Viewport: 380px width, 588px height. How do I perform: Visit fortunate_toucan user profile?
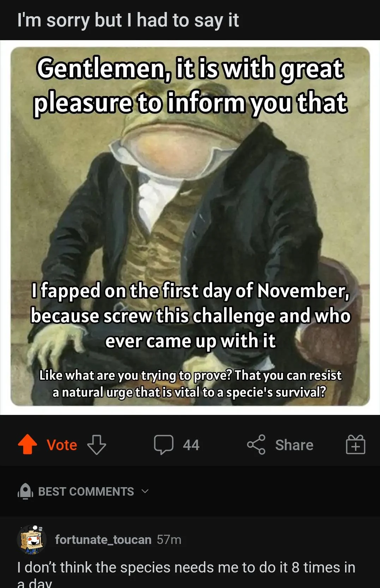103,539
